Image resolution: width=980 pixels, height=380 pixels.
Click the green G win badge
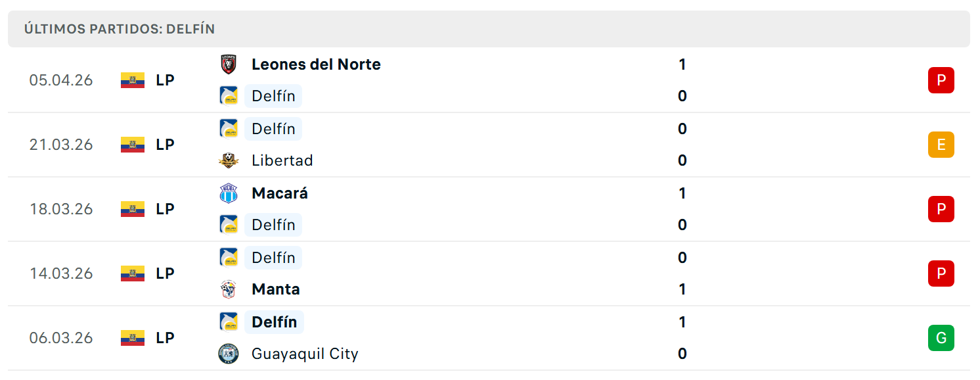(x=941, y=338)
